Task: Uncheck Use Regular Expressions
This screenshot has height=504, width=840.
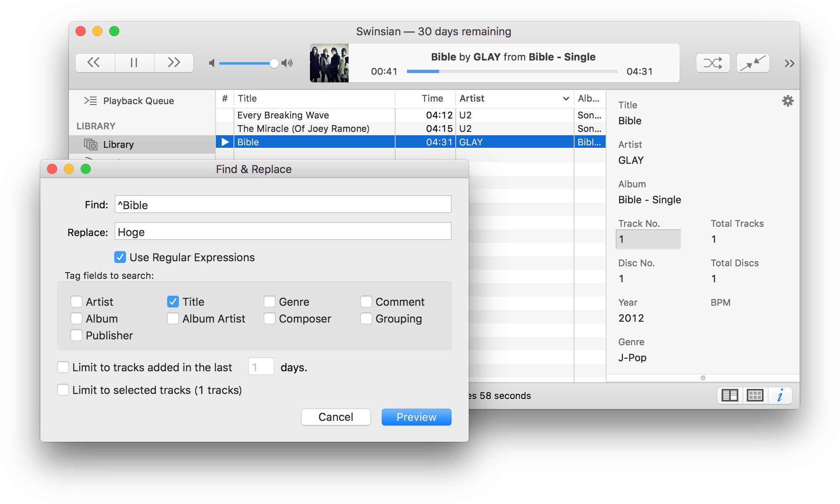Action: (120, 257)
